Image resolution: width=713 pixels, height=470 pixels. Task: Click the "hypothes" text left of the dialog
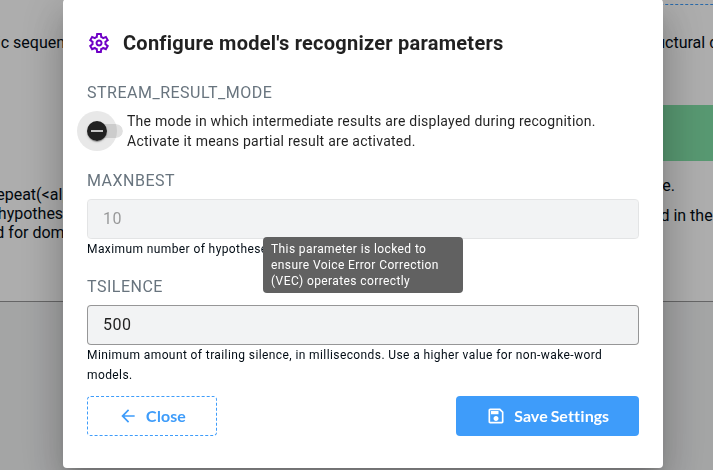(31, 214)
